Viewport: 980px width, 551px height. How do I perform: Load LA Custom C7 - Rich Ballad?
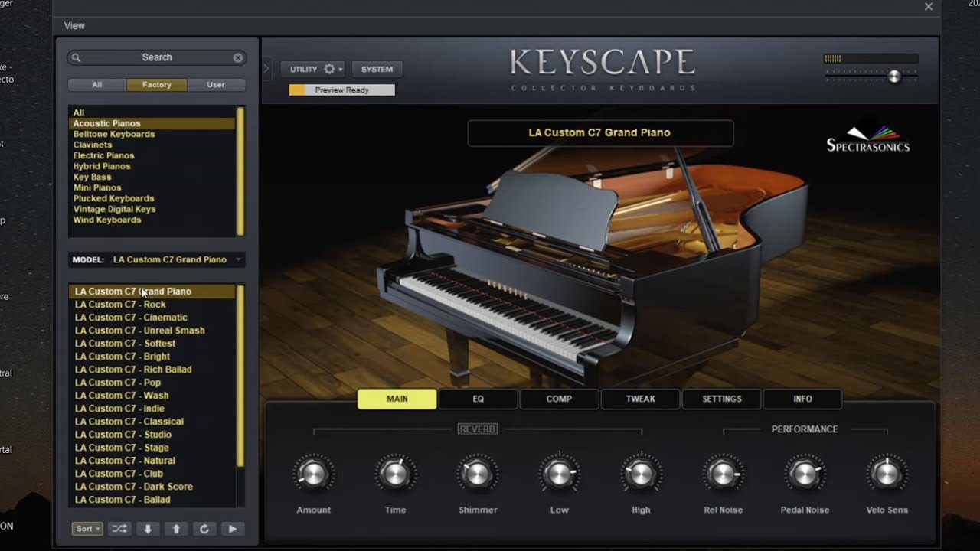coord(152,370)
